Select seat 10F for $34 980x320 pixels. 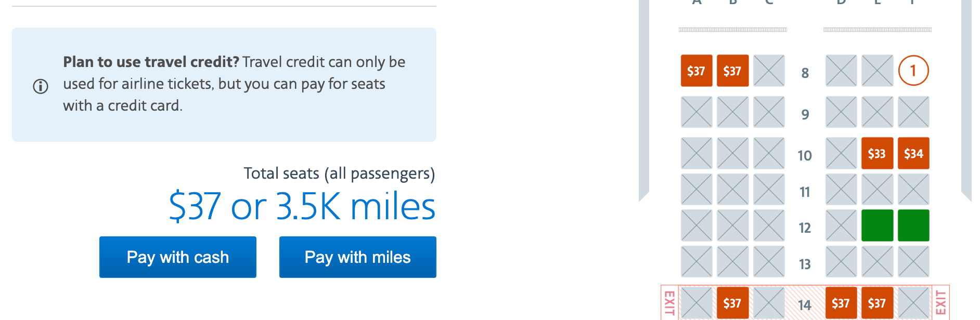pyautogui.click(x=913, y=153)
